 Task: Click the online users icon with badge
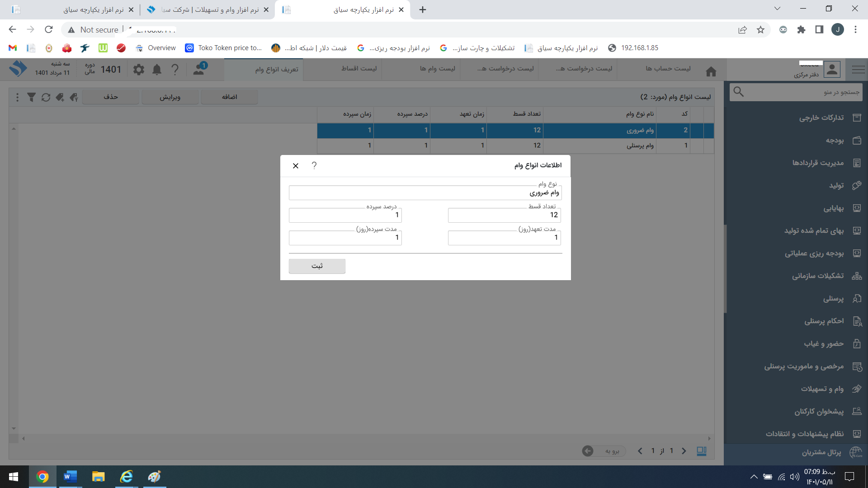pyautogui.click(x=199, y=69)
